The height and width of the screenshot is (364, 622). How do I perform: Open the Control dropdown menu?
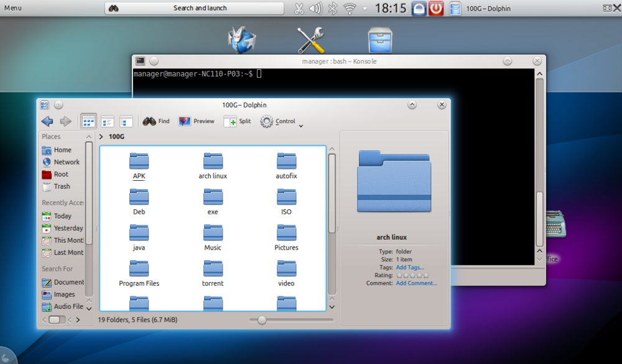tap(281, 122)
